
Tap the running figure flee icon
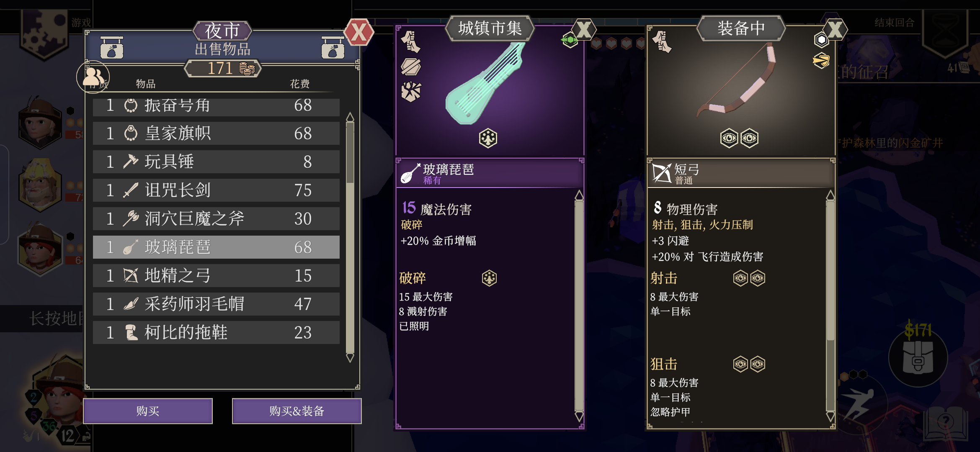858,403
